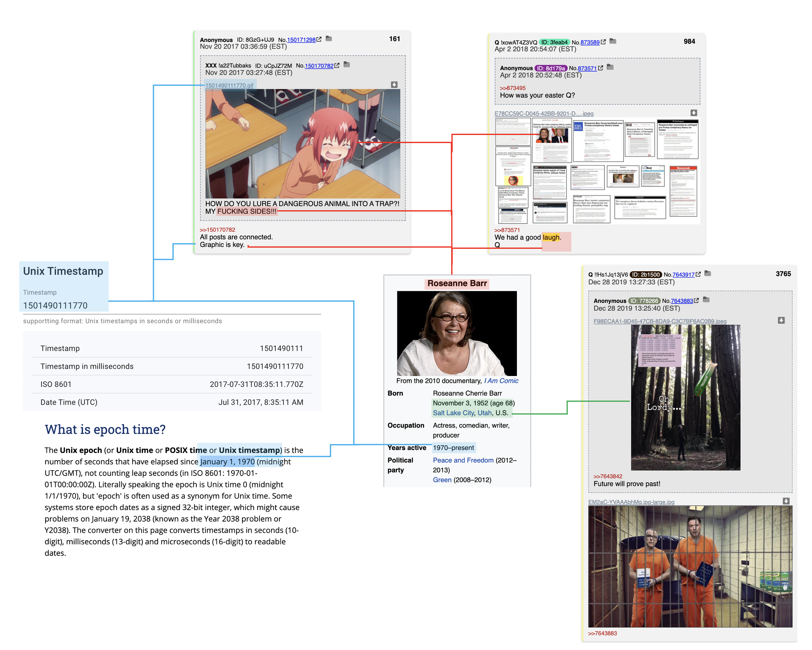Click poster ID badge 778266
The image size is (812, 650).
644,301
